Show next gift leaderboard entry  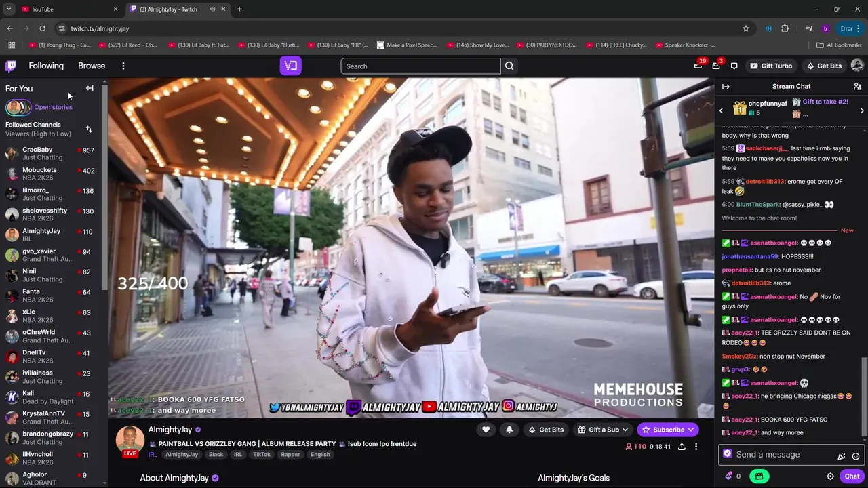click(862, 110)
